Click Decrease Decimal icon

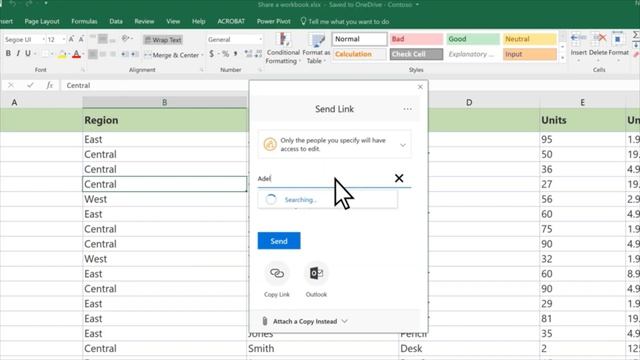click(x=258, y=54)
